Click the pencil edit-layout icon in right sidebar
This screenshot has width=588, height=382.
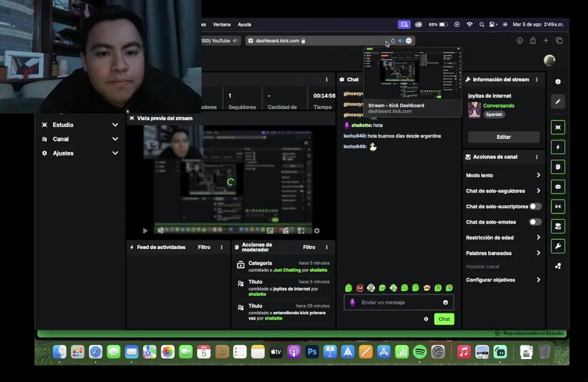coord(558,101)
